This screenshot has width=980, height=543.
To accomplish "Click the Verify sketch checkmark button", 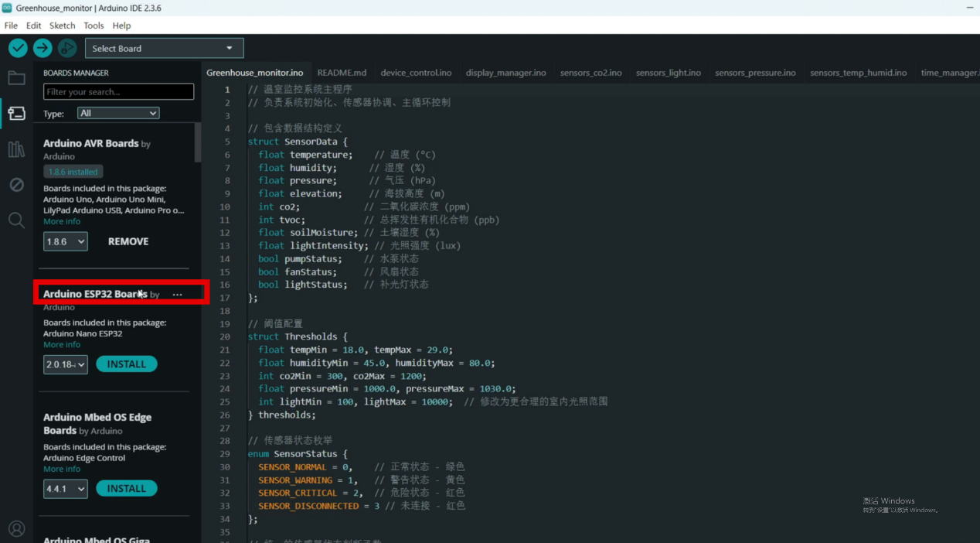I will coord(18,48).
